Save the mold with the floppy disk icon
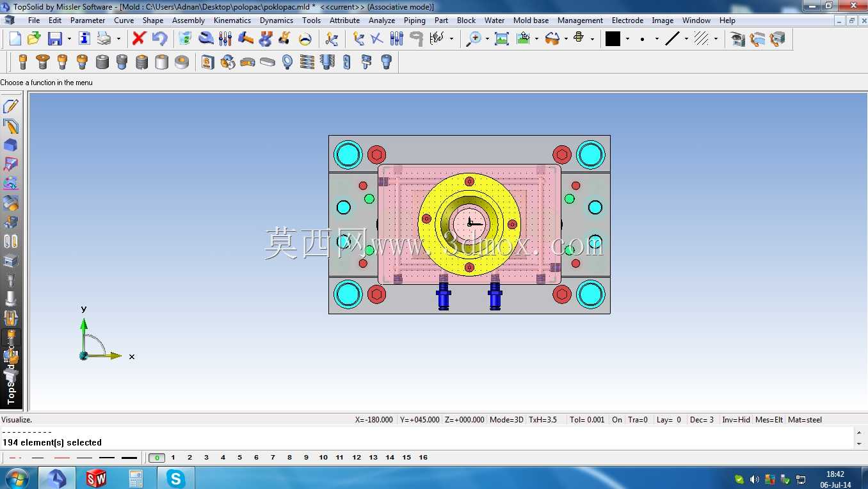 (55, 38)
